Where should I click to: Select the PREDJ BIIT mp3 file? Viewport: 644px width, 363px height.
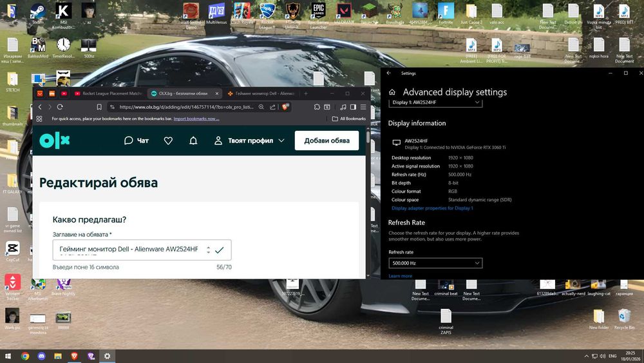coord(624,13)
